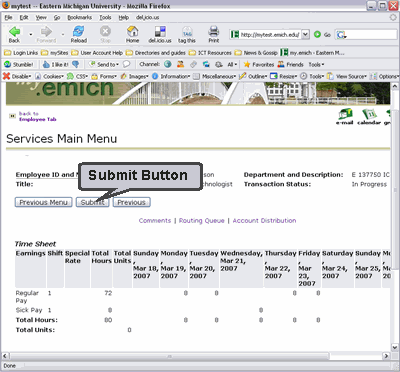Screen dimensions: 400x372
Task: Open the Cookies developer menu
Action: pos(49,76)
